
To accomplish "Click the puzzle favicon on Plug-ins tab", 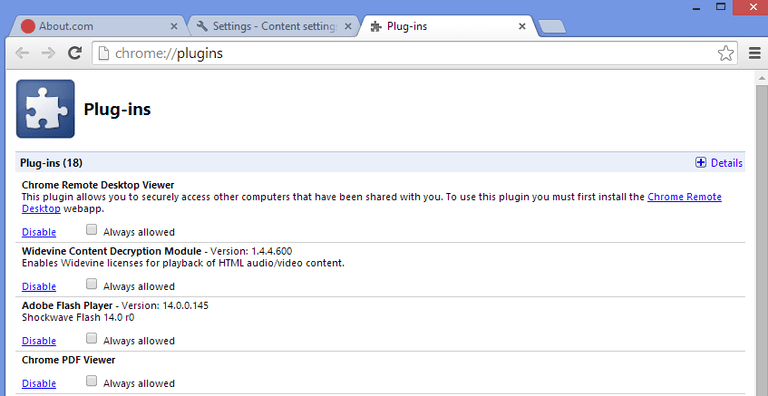I will [376, 26].
